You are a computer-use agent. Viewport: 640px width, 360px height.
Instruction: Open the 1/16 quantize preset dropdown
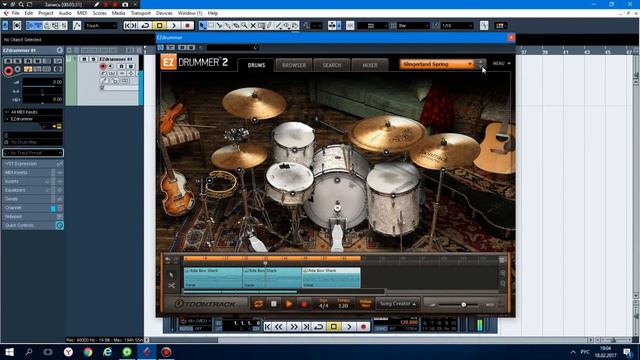pyautogui.click(x=456, y=26)
